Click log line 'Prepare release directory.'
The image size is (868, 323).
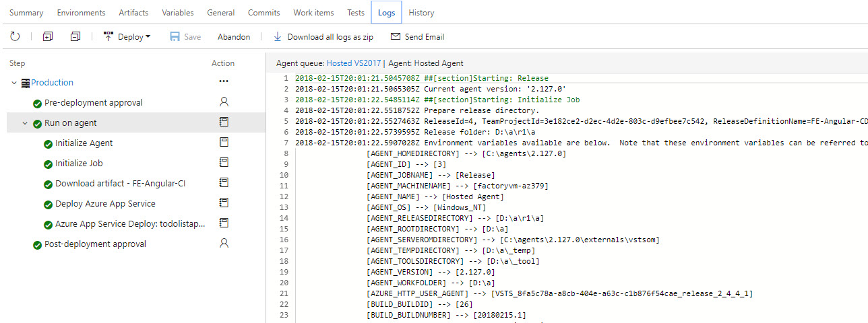pyautogui.click(x=417, y=110)
